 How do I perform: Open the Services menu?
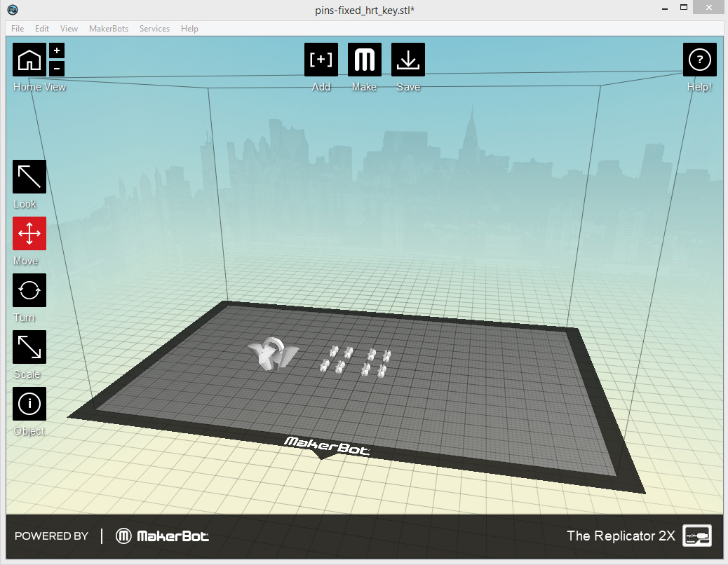click(x=154, y=29)
